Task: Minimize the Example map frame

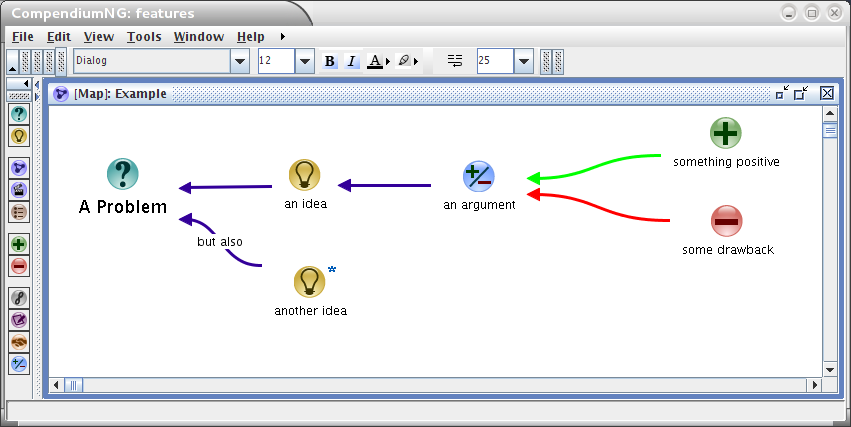Action: tap(782, 93)
